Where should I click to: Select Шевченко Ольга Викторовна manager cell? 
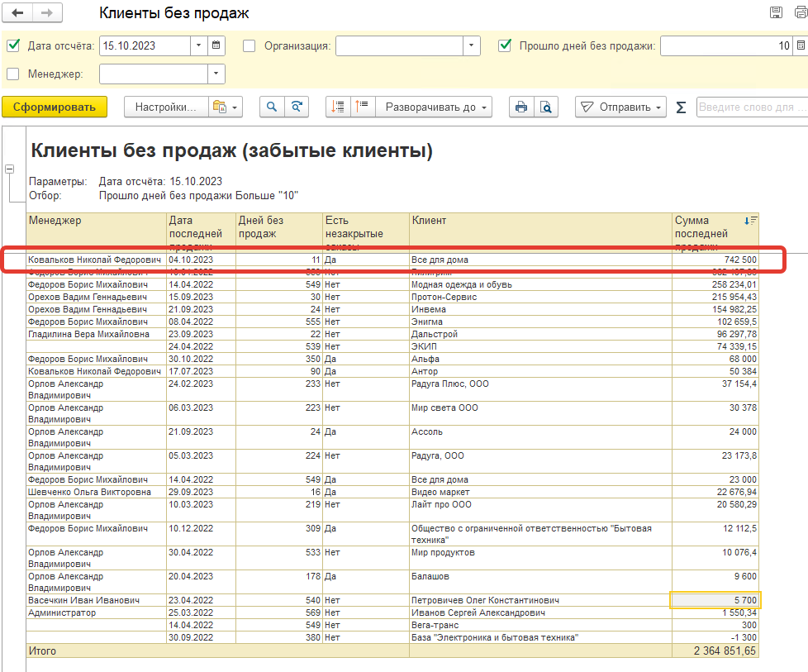97,492
